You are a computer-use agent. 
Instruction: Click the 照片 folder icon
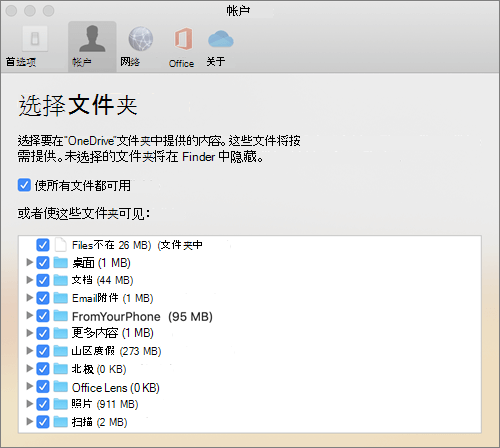pyautogui.click(x=61, y=404)
